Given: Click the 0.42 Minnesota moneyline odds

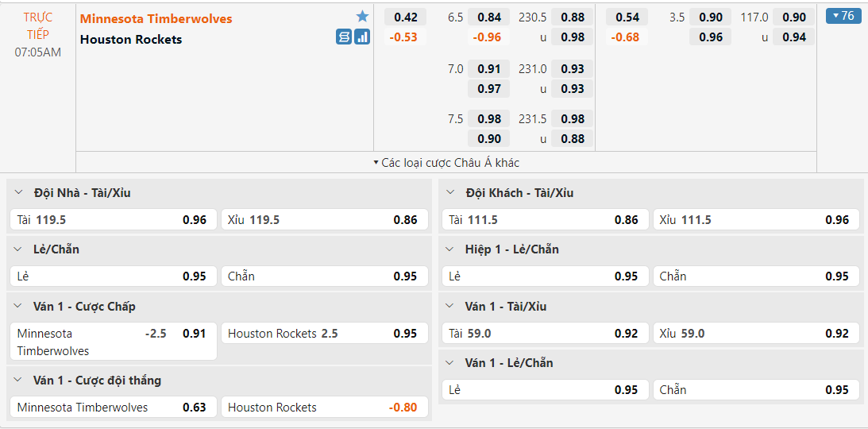Looking at the screenshot, I should coord(405,17).
